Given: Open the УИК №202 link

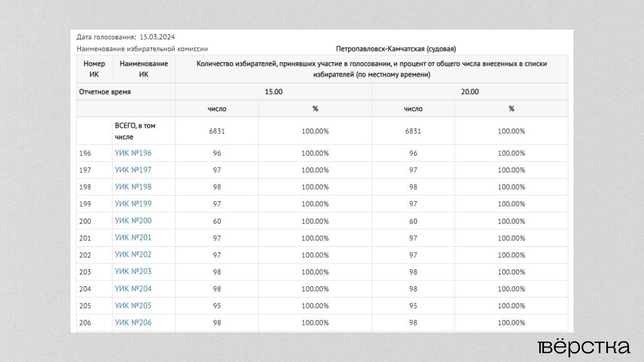Looking at the screenshot, I should point(133,254).
